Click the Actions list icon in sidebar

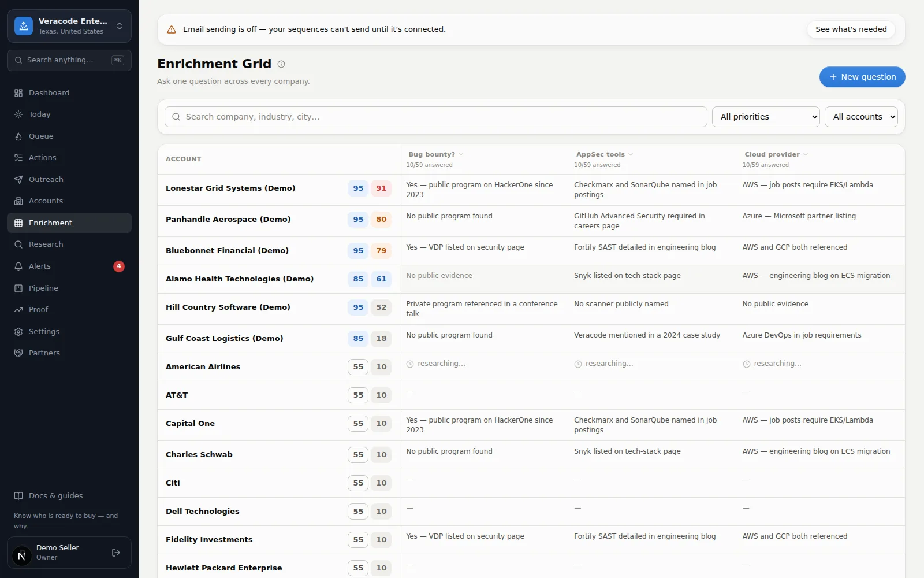[18, 158]
